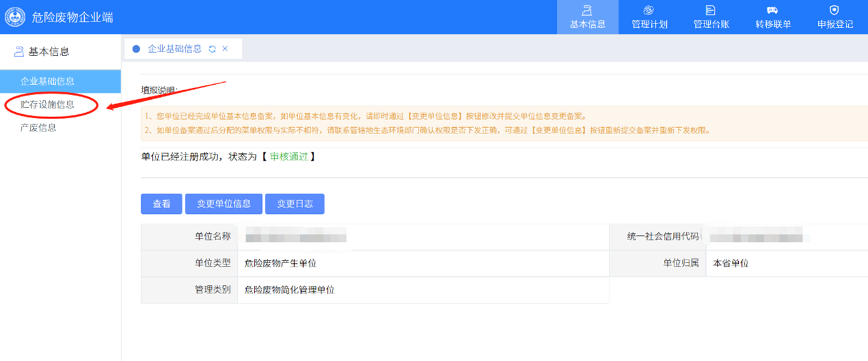Click the green 审核通过 status text
868x361 pixels.
click(x=288, y=157)
